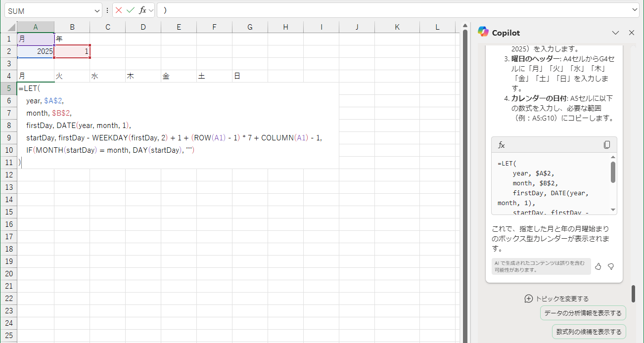Click the $B$2 reference in the formula
This screenshot has height=343, width=644.
pos(61,113)
